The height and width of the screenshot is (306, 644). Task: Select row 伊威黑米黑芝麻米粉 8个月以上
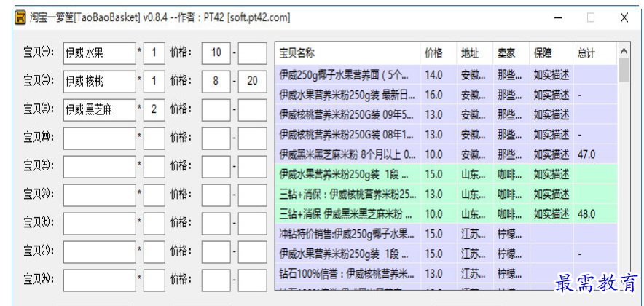pos(447,154)
